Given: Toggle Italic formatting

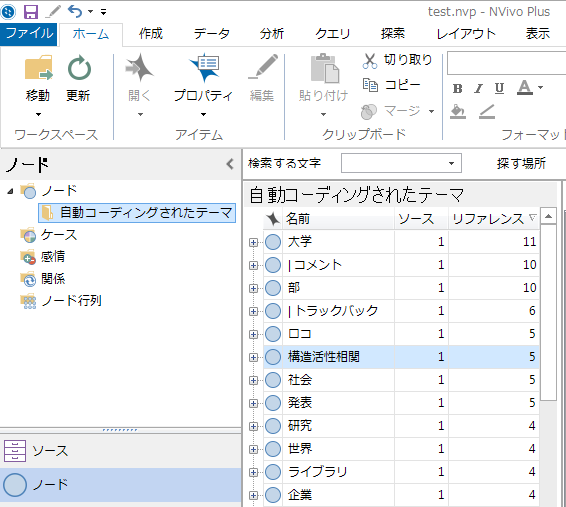Looking at the screenshot, I should click(479, 88).
